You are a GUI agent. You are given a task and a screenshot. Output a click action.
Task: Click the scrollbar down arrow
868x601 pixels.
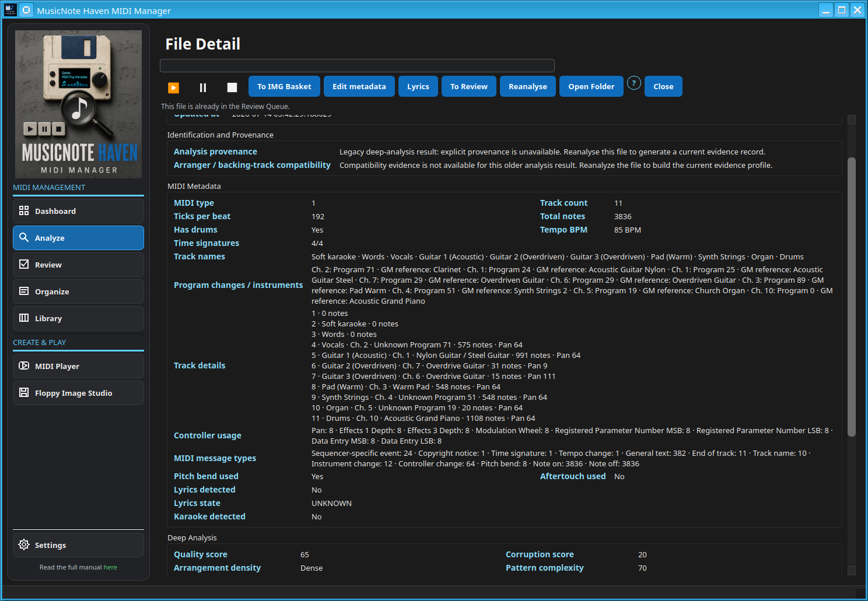pyautogui.click(x=852, y=571)
